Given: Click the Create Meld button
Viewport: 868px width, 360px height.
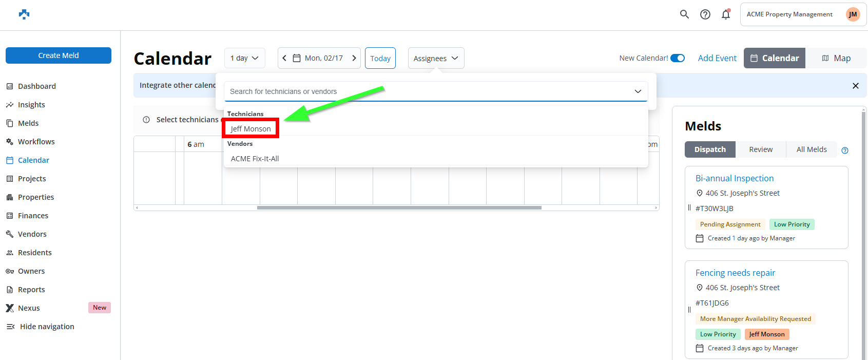Looking at the screenshot, I should click(59, 55).
